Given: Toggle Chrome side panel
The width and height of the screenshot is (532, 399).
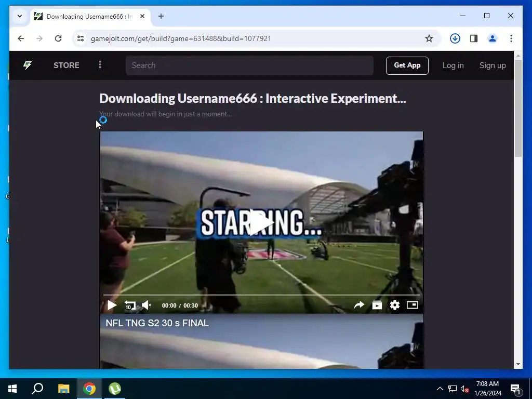Looking at the screenshot, I should click(474, 38).
